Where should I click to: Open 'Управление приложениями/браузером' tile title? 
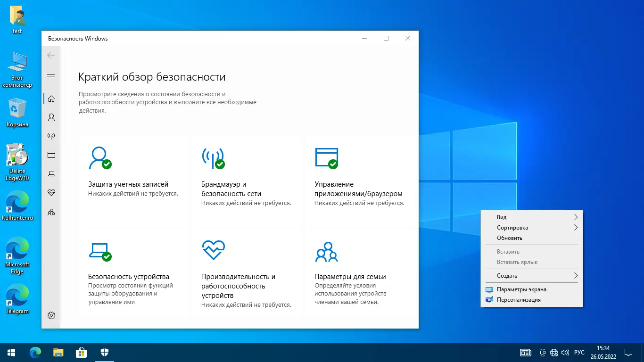pyautogui.click(x=358, y=189)
